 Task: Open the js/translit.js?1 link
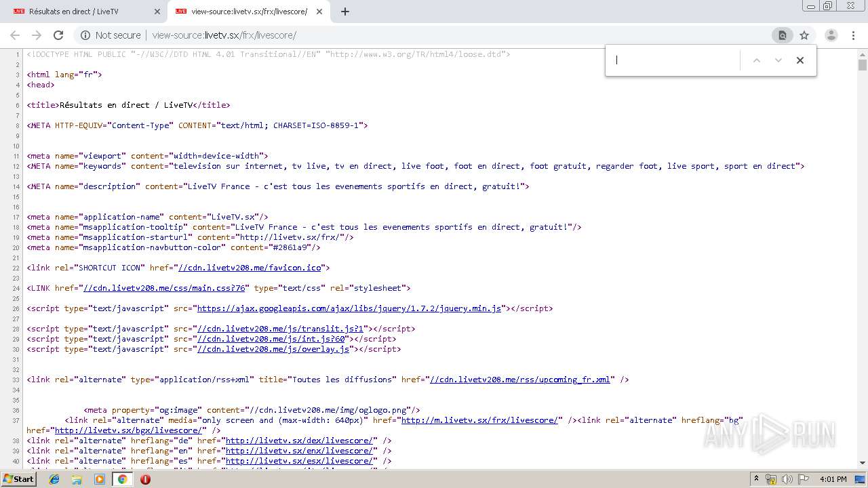pos(281,329)
